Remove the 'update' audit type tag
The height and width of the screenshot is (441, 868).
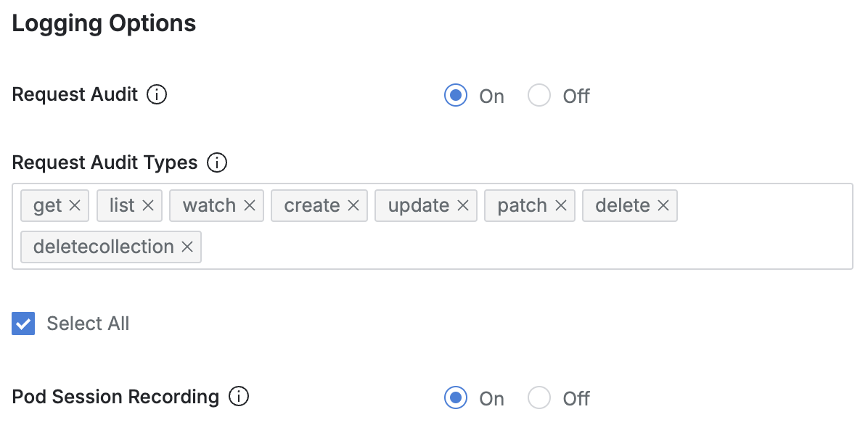pyautogui.click(x=463, y=206)
